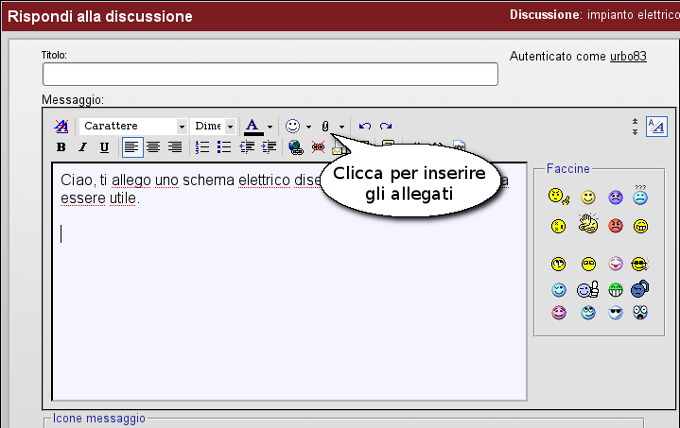The image size is (680, 428).
Task: Click the urbo83 username link
Action: coord(628,56)
